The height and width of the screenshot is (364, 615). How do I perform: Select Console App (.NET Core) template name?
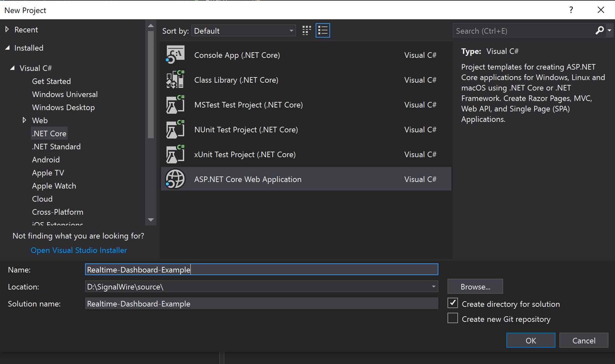(x=237, y=55)
